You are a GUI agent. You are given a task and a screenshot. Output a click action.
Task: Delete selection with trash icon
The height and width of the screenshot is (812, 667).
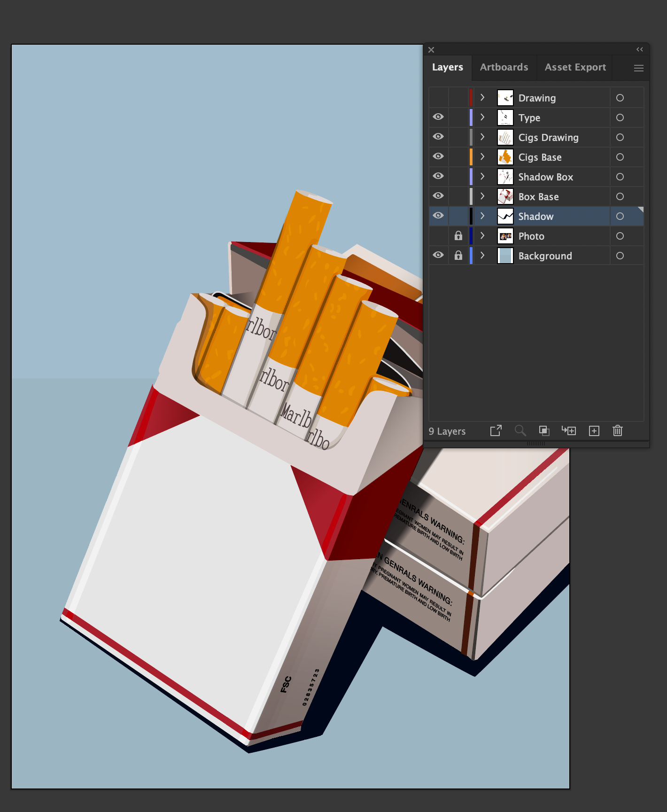click(x=618, y=430)
